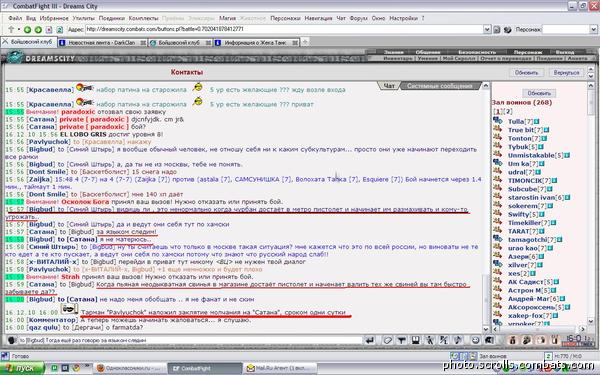Click the Инвентарь link in the header
600x375 pixels.
coord(398,59)
